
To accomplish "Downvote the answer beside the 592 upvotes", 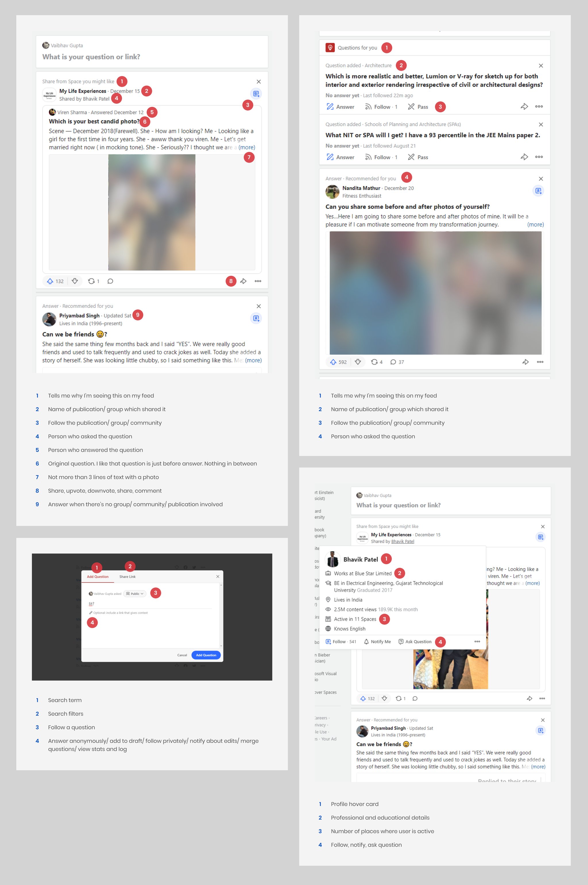I will click(x=358, y=362).
